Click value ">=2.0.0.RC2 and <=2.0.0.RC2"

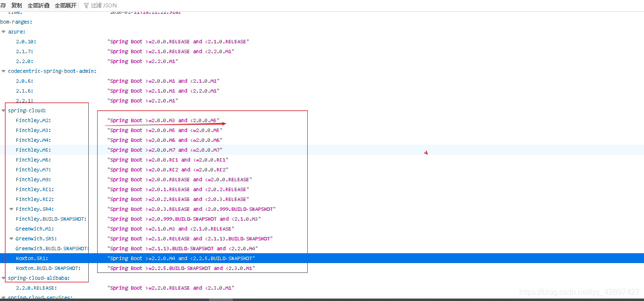coord(168,169)
